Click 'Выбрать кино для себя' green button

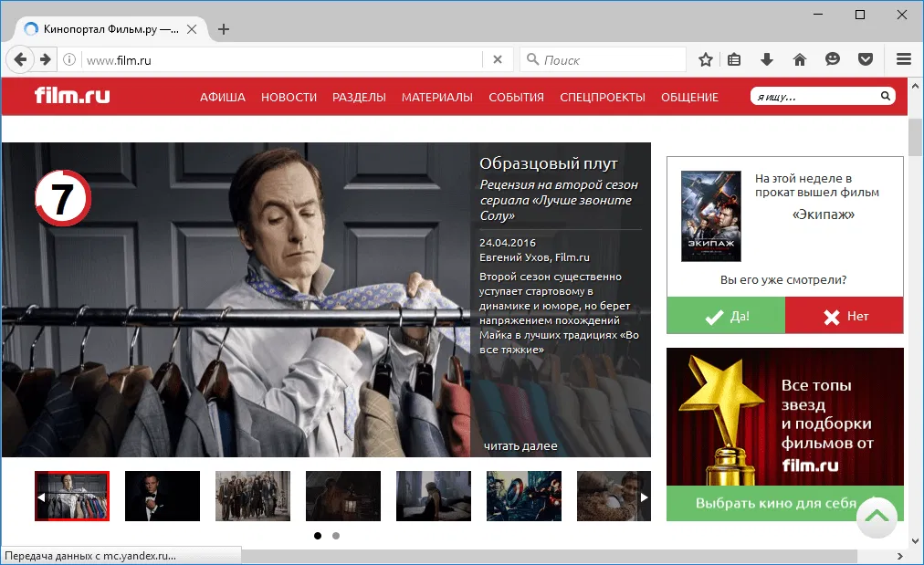pyautogui.click(x=775, y=503)
